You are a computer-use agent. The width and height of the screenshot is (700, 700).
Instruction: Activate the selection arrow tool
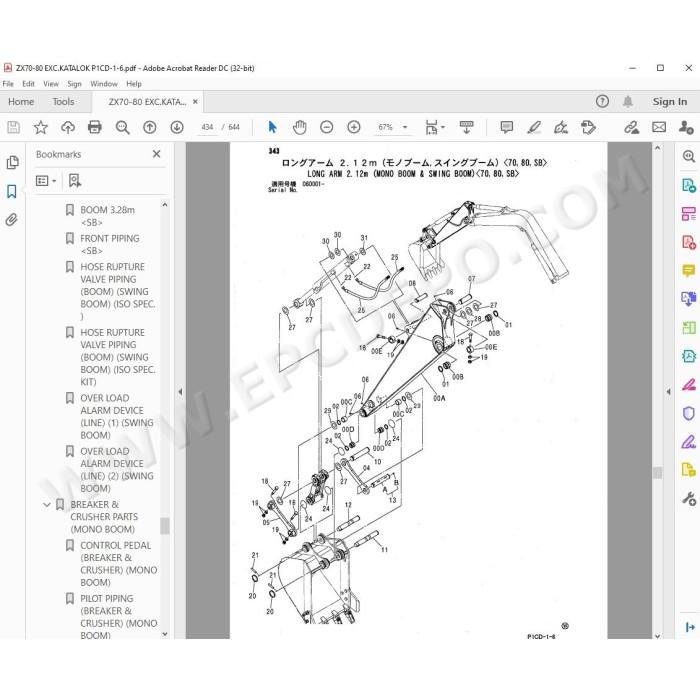pyautogui.click(x=272, y=127)
